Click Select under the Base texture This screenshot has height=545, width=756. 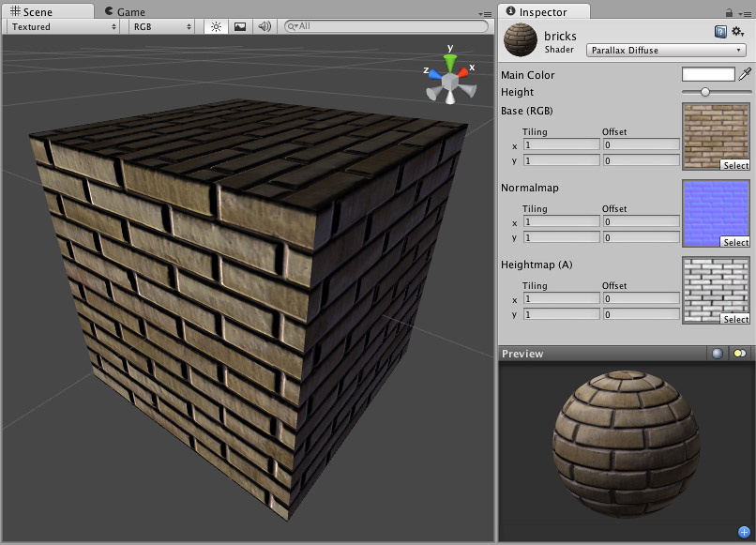tap(735, 165)
